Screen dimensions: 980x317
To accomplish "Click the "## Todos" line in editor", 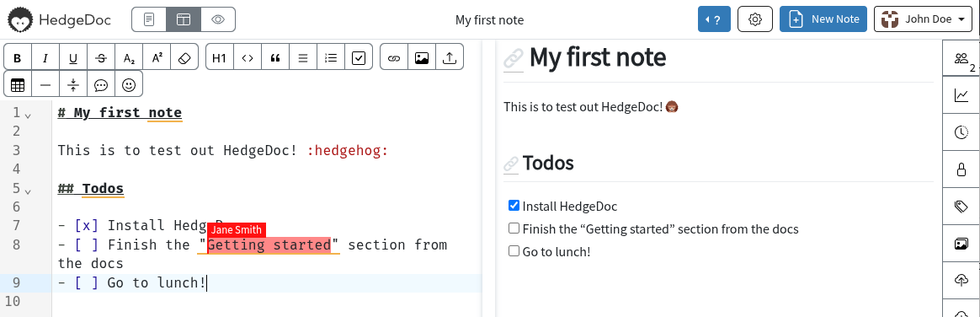I will [91, 188].
